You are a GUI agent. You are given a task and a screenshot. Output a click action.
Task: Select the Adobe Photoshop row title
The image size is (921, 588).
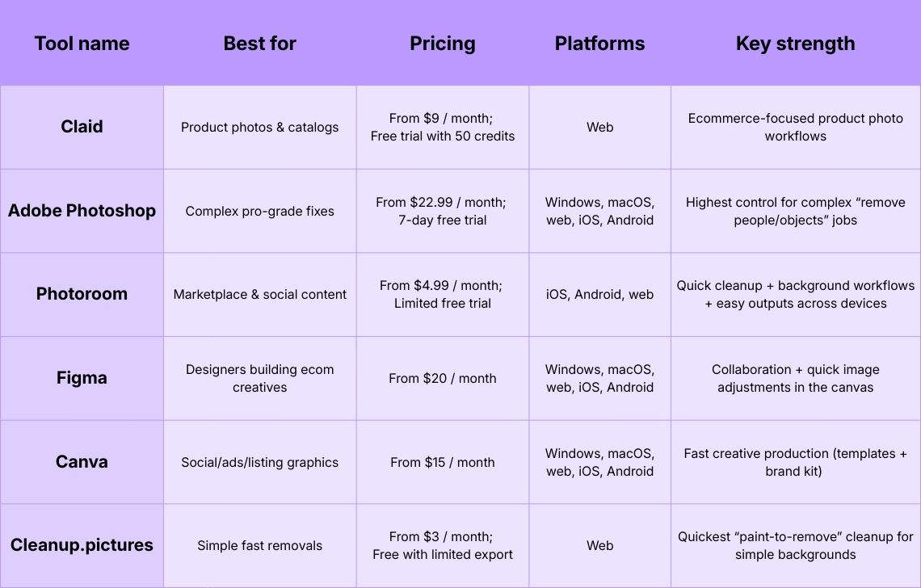click(82, 211)
